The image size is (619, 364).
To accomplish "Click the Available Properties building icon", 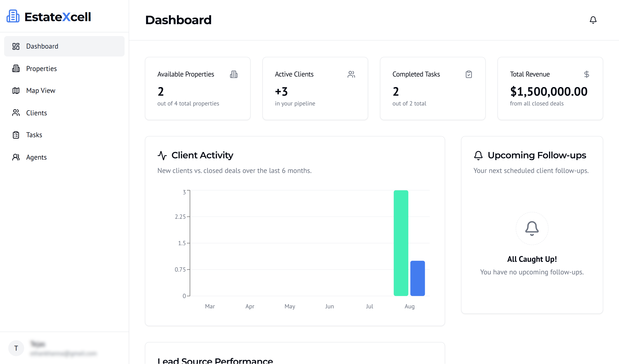I will (233, 74).
